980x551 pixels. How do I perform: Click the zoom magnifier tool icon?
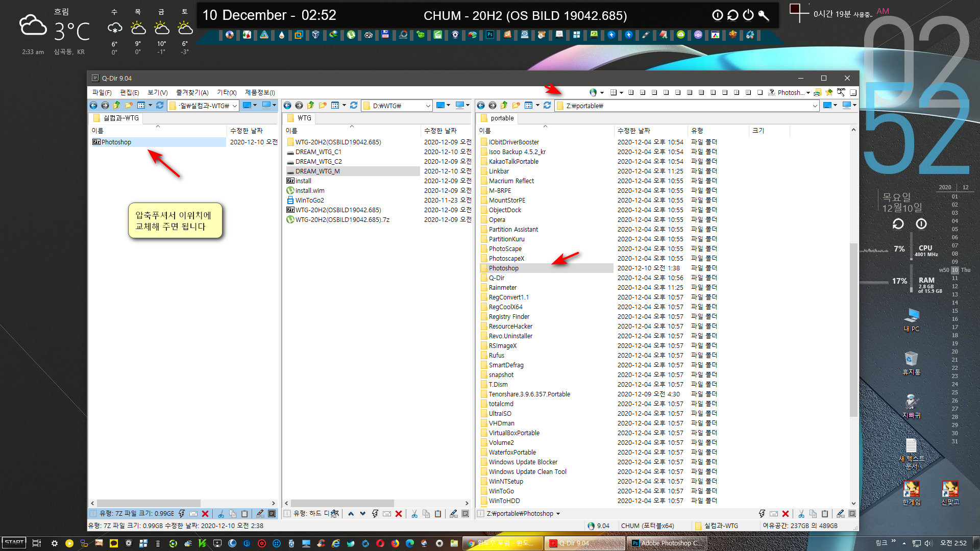point(841,92)
